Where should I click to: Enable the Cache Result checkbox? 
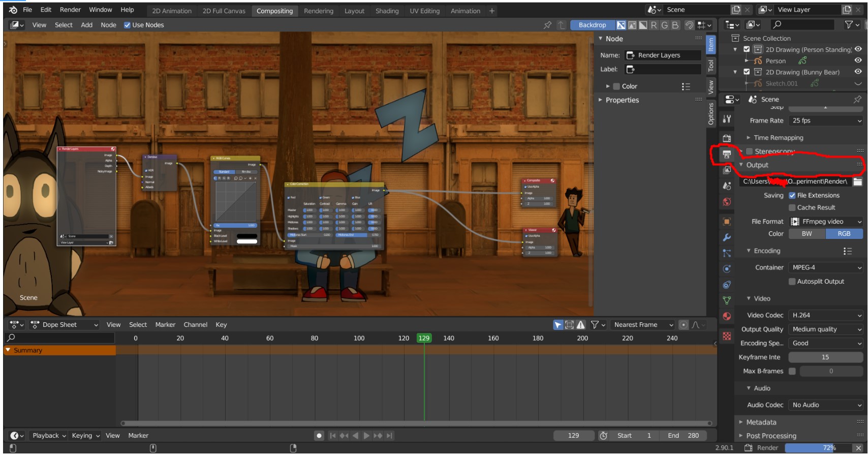[792, 207]
